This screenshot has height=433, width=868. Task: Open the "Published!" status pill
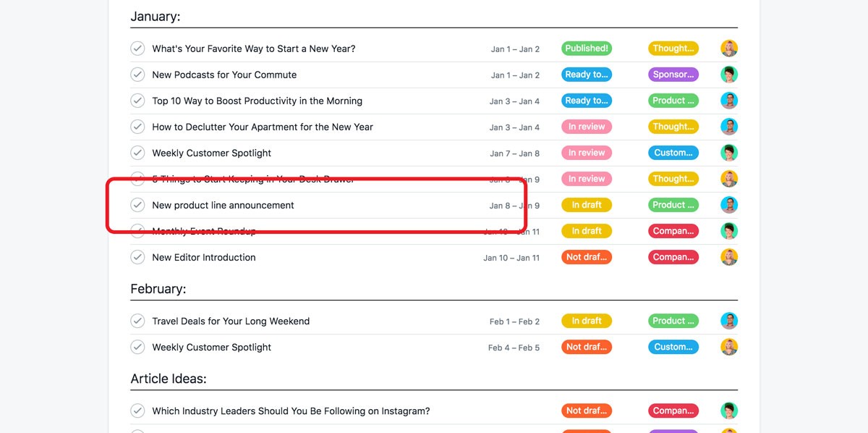pyautogui.click(x=587, y=49)
